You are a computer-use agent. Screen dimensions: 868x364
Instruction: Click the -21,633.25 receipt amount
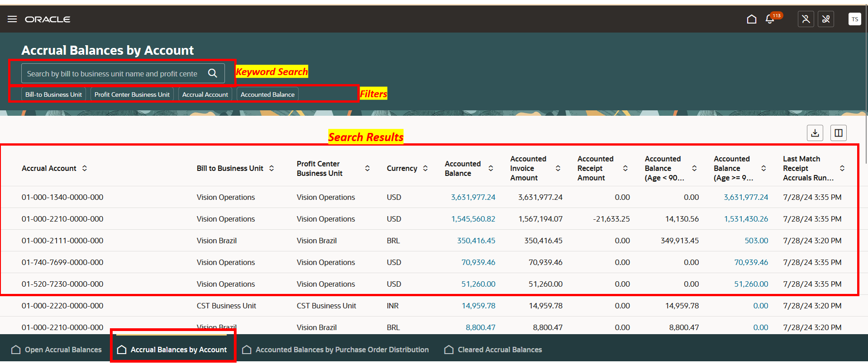[x=611, y=219]
